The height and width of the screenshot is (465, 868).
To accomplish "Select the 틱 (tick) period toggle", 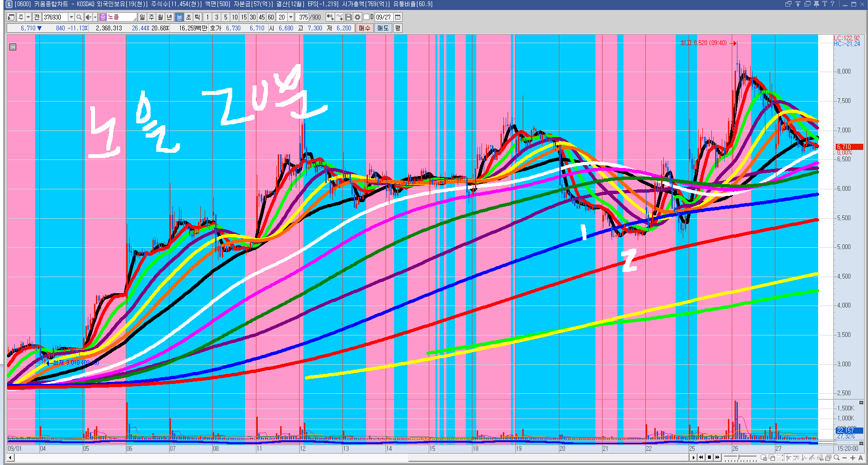I will point(198,17).
